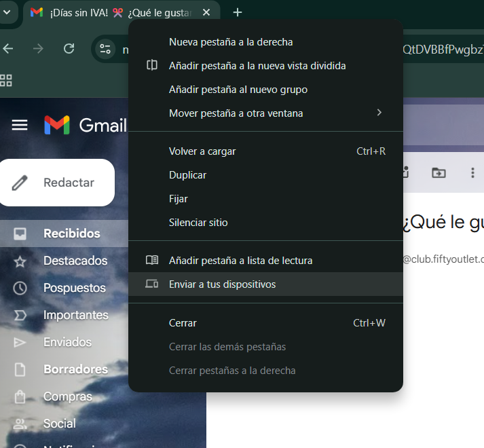Click 'Duplicar' in the tab menu
484x448 pixels.
tap(187, 175)
